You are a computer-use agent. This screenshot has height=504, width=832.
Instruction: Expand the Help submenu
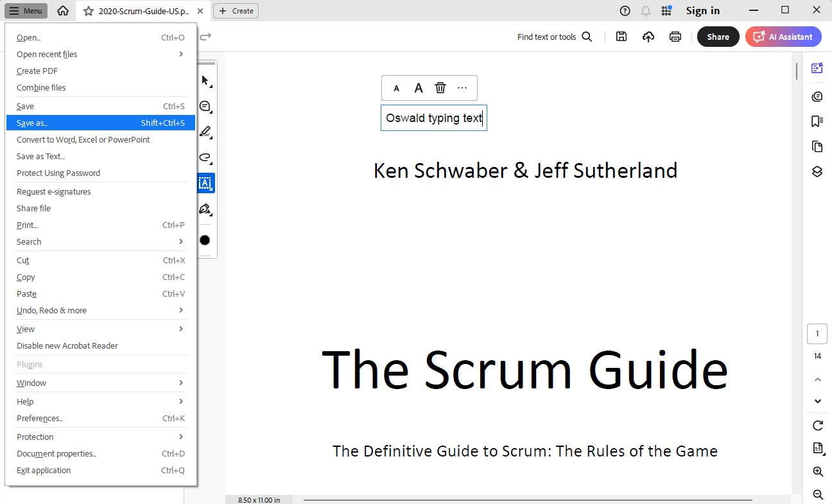(101, 402)
